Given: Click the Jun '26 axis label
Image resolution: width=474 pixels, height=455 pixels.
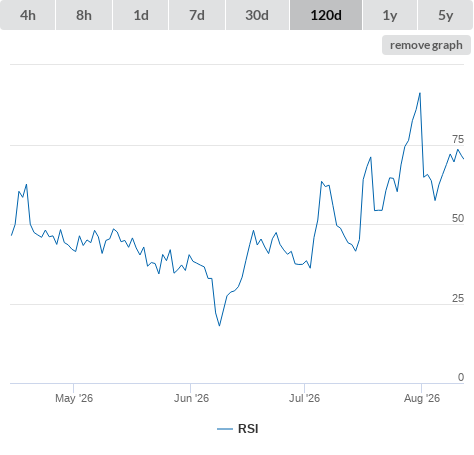Looking at the screenshot, I should coord(191,398).
